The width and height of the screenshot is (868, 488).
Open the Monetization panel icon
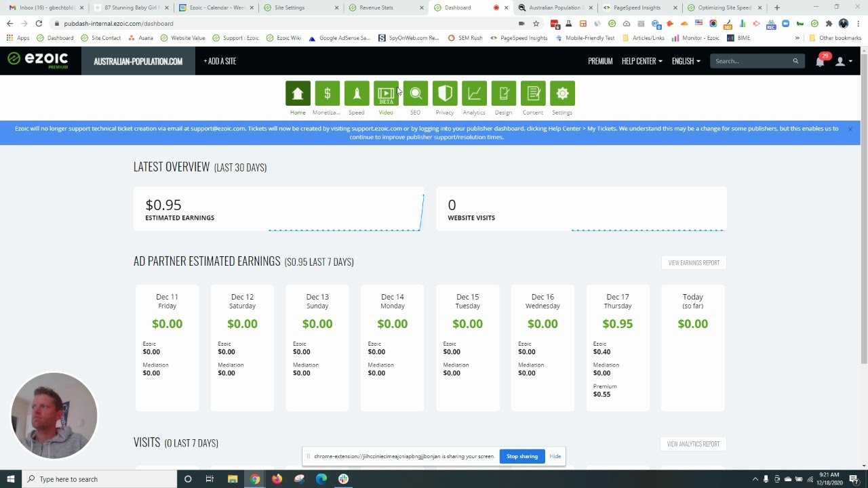coord(327,93)
